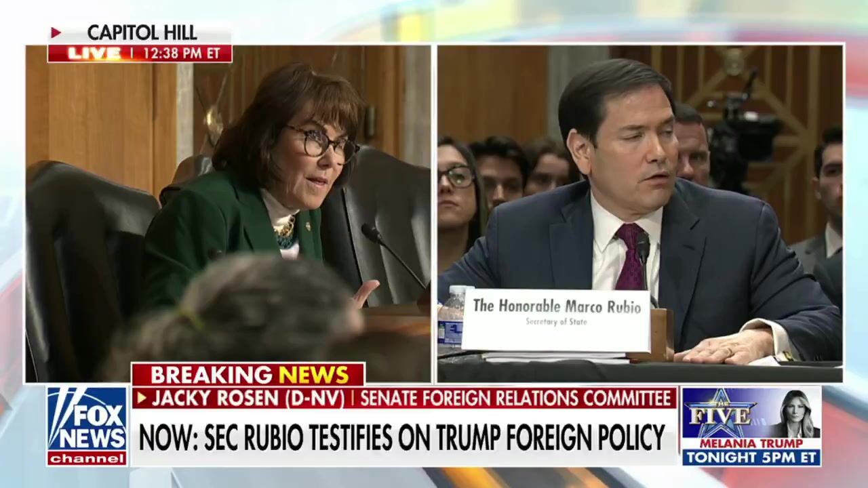Viewport: 868px width, 488px height.
Task: Click the water bottle on the table
Action: pyautogui.click(x=453, y=319)
